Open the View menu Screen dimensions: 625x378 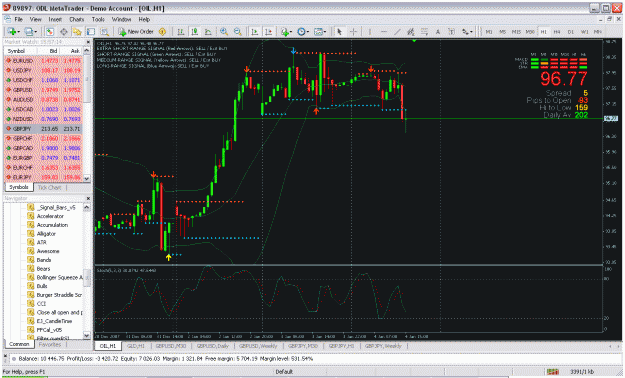point(35,19)
